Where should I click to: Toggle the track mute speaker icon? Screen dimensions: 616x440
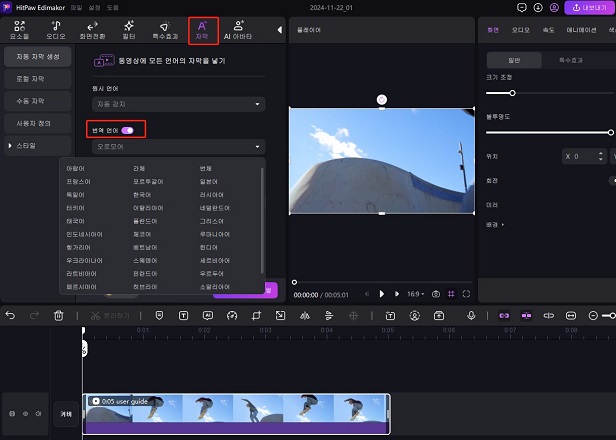39,412
